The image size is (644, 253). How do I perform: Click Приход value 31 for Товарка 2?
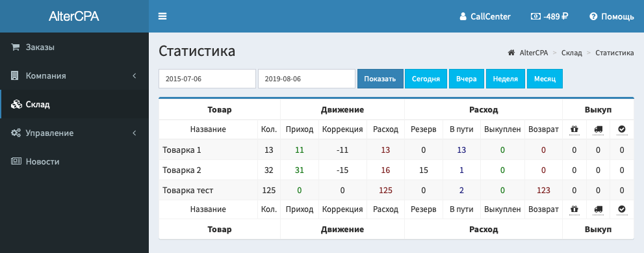pos(300,170)
